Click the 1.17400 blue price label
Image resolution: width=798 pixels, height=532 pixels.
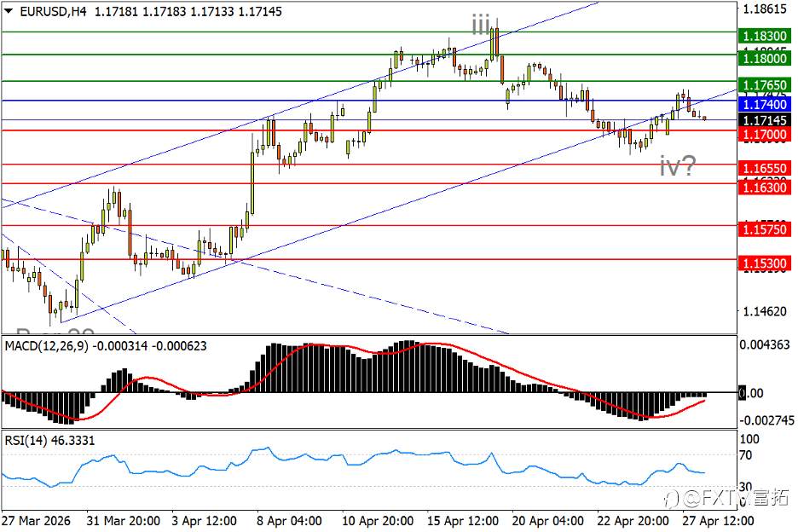[x=764, y=104]
